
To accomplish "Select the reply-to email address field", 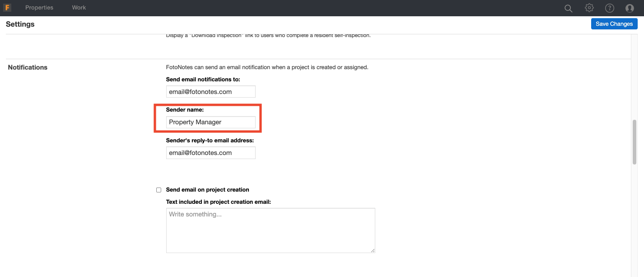I will (210, 153).
